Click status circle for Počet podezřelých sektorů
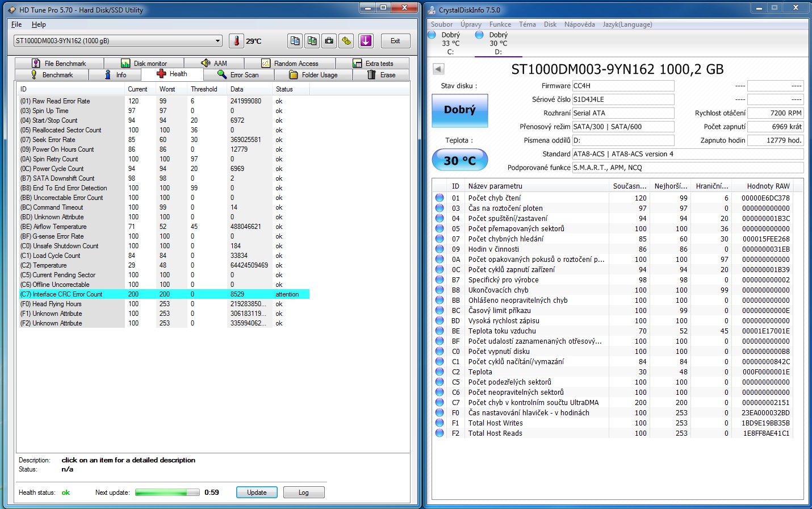Viewport: 812px width, 509px height. click(x=440, y=382)
